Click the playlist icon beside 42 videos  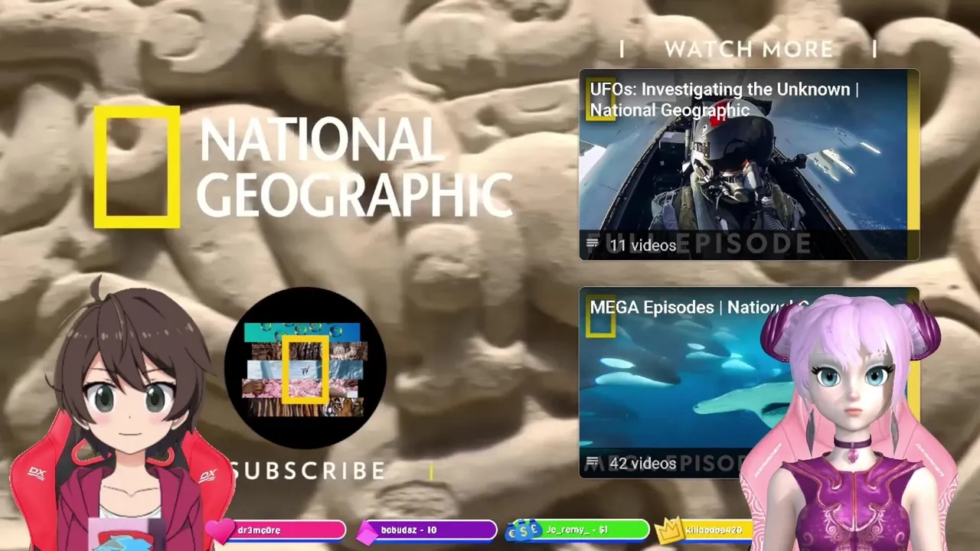(x=593, y=463)
